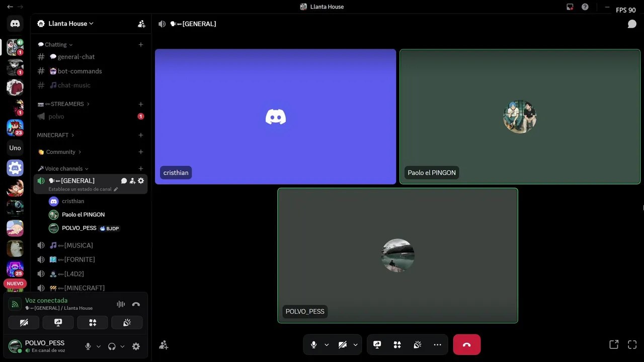Click invite icon at bottom left of call
Viewport: 644px width, 362px height.
pyautogui.click(x=164, y=345)
